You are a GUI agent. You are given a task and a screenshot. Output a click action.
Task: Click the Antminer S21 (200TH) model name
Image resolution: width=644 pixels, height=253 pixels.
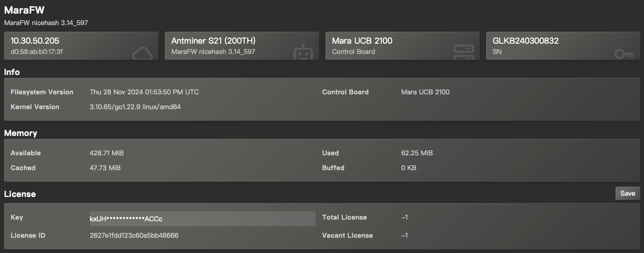(213, 41)
